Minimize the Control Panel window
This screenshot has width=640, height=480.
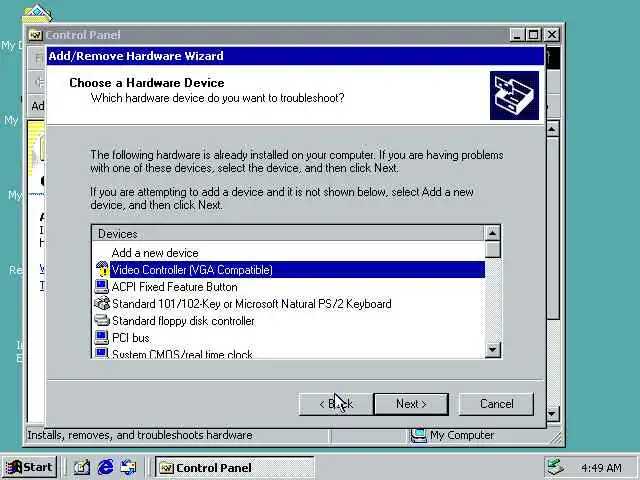tap(517, 35)
